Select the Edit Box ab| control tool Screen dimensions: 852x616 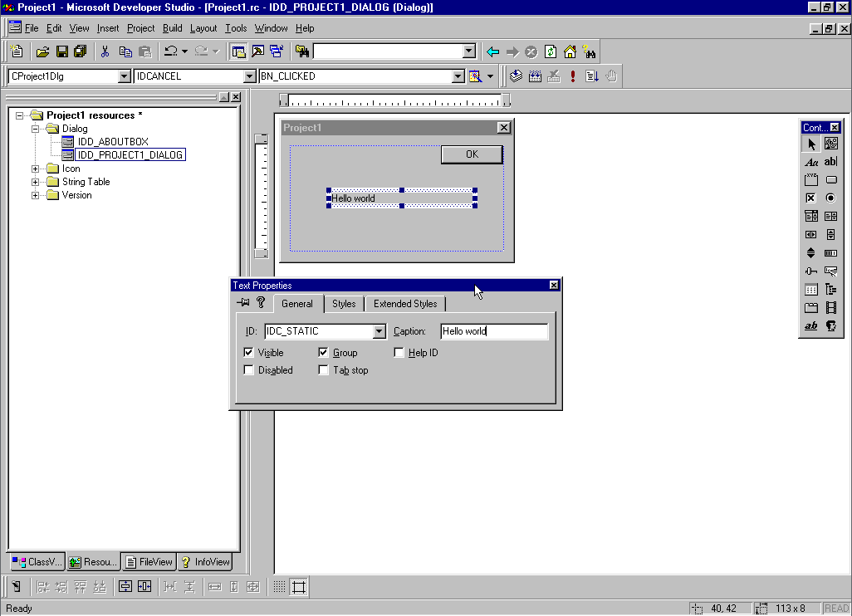(830, 162)
